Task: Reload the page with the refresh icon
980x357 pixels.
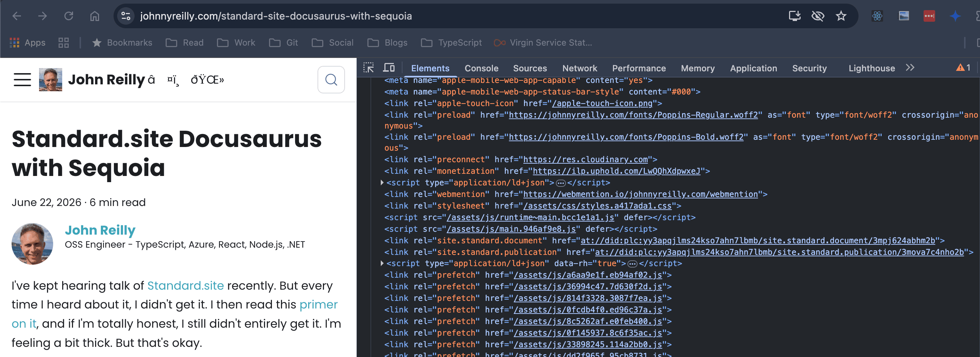Action: pyautogui.click(x=68, y=16)
